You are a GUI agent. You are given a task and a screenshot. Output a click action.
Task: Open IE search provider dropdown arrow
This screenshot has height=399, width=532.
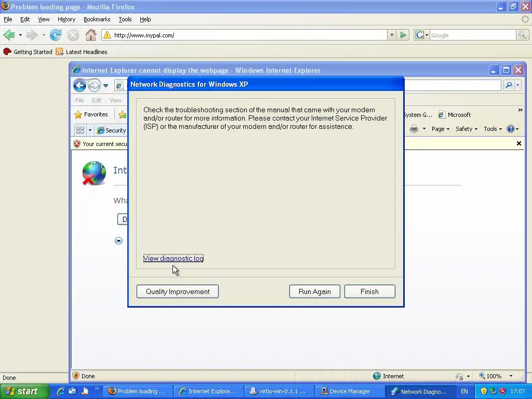pos(518,85)
